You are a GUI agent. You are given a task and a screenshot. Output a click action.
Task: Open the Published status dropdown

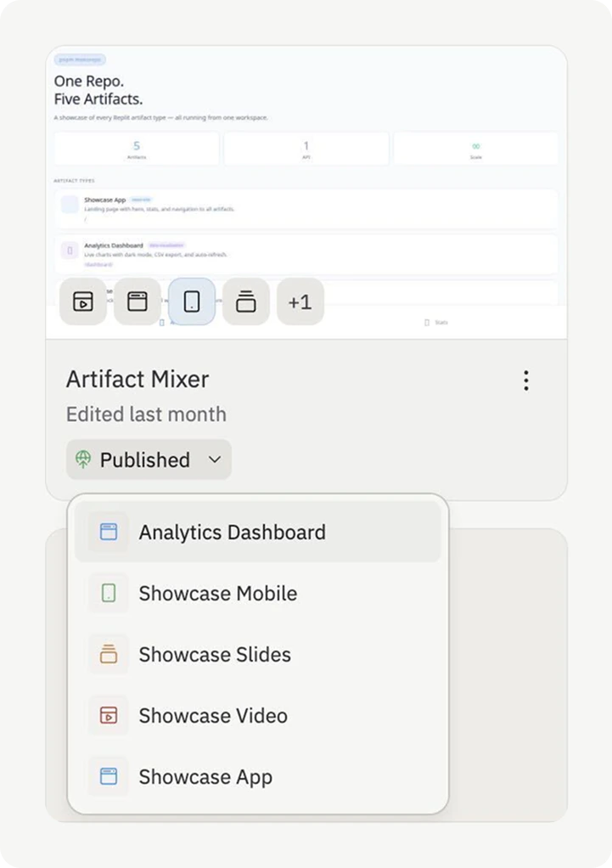[x=149, y=459]
